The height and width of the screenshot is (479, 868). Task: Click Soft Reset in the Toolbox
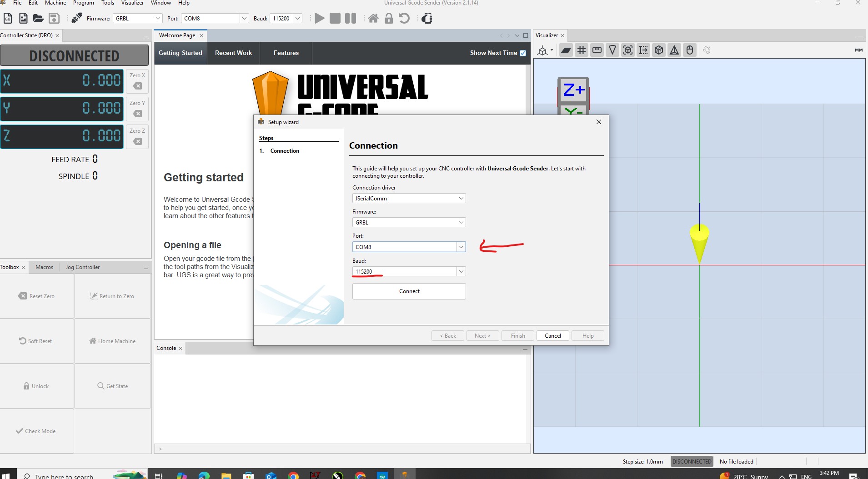pos(36,341)
